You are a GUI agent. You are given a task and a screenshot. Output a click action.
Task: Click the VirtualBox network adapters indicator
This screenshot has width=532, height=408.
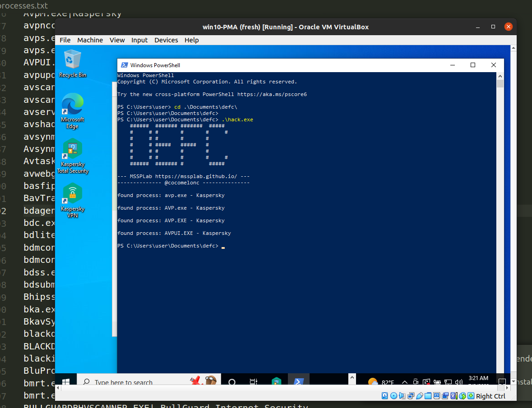point(411,396)
